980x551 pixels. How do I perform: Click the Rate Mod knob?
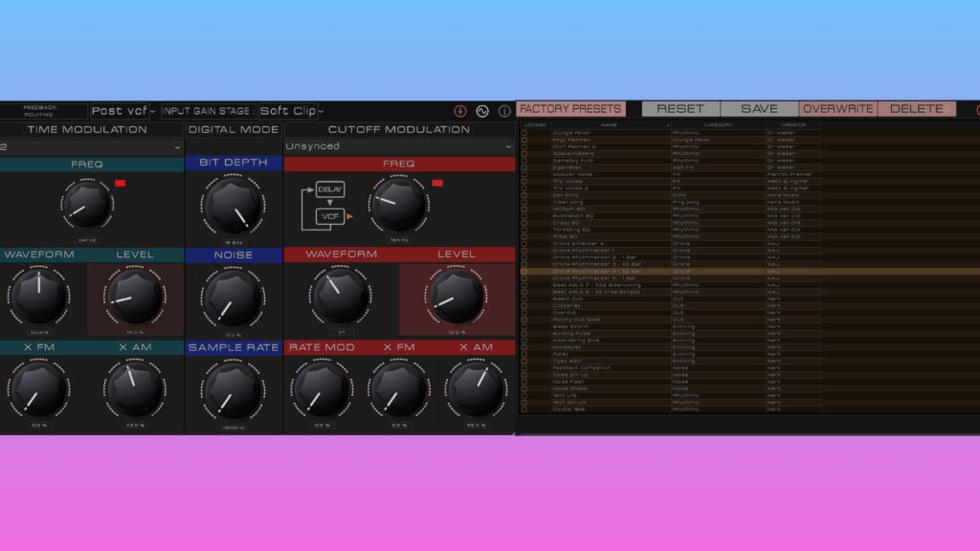321,390
